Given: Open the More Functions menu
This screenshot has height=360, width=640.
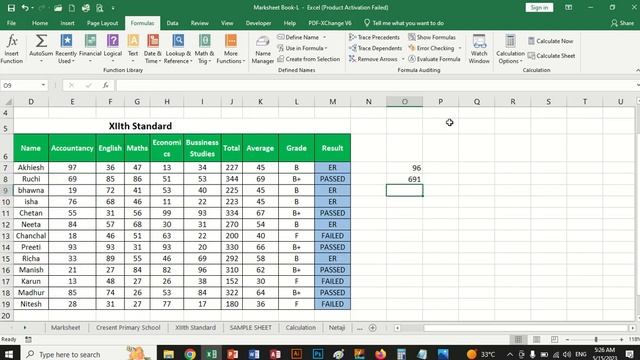Looking at the screenshot, I should [x=231, y=49].
